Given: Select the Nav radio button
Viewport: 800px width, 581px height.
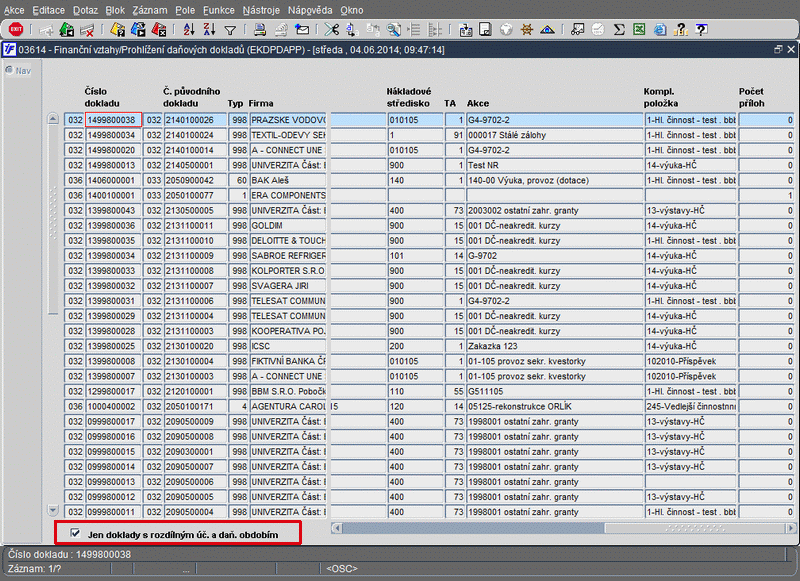Looking at the screenshot, I should (x=9, y=70).
